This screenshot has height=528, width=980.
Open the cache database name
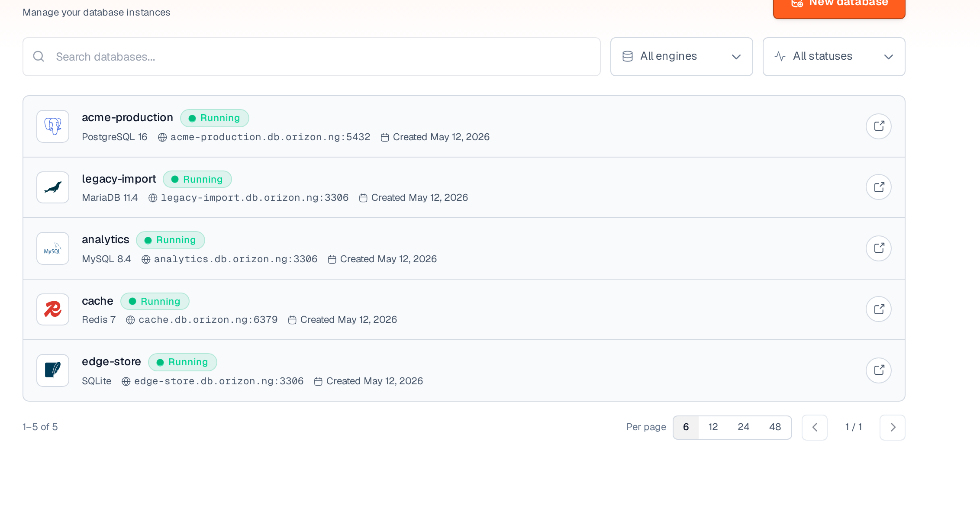pos(97,301)
